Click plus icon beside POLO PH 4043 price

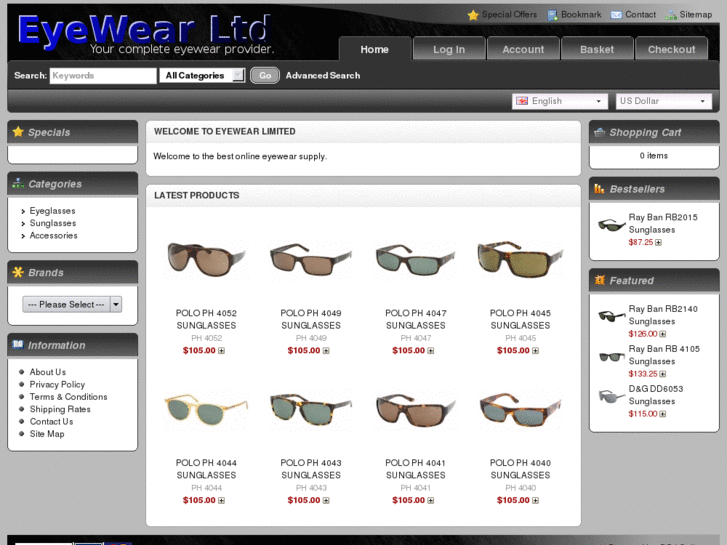(326, 500)
